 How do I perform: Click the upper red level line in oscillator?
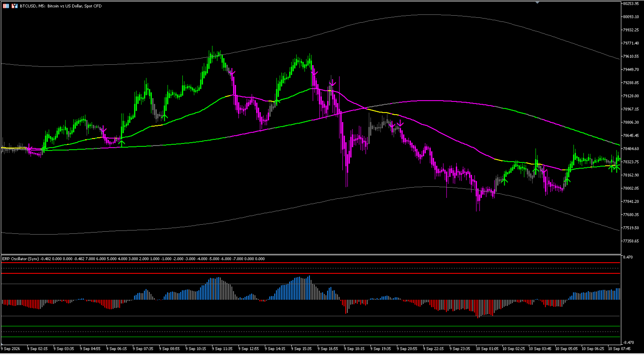(311, 263)
